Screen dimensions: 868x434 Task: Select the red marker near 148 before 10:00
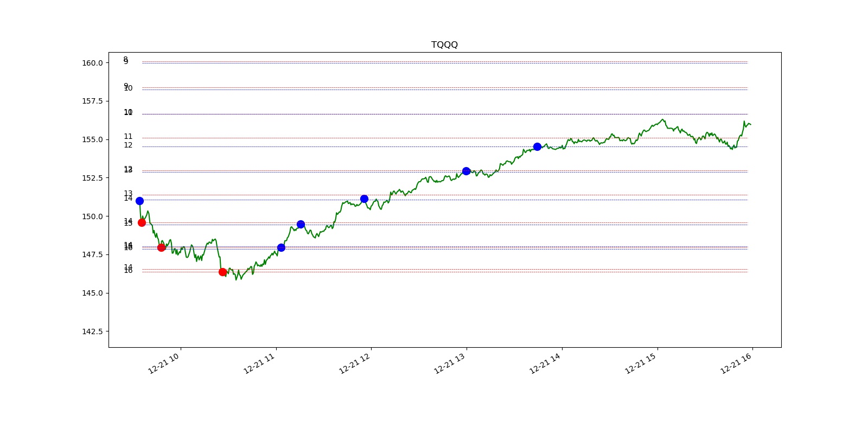click(x=161, y=247)
